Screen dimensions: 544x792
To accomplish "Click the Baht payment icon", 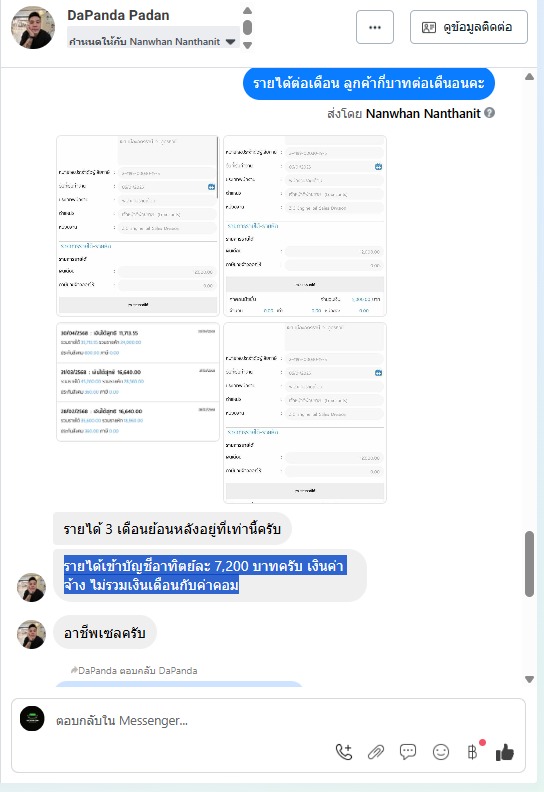I will pos(472,752).
